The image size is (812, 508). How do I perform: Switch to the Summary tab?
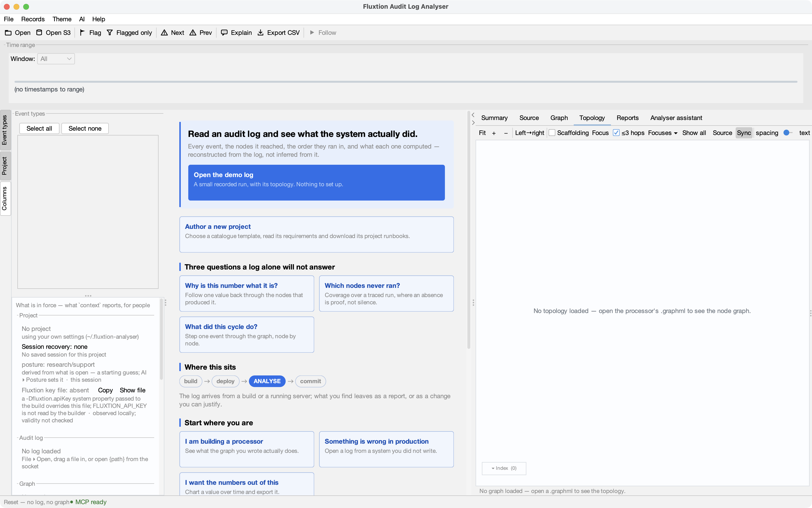(x=494, y=118)
